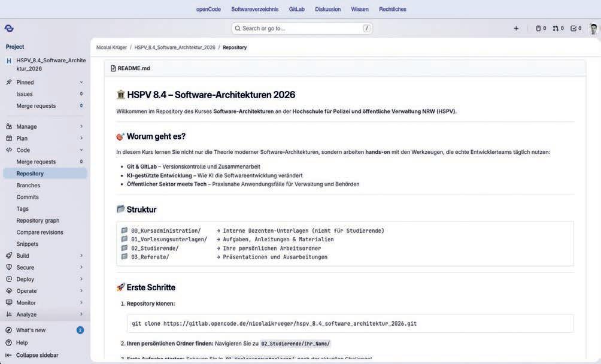Screen dimensions: 601x364
Task: Click Nicolai Krüger breadcrumb link
Action: pyautogui.click(x=111, y=47)
